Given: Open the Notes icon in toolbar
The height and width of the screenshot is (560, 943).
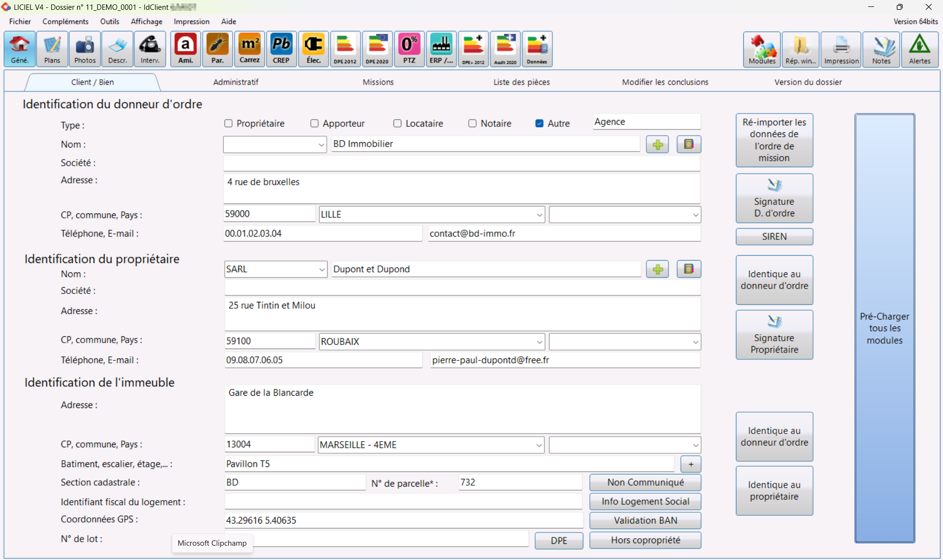Looking at the screenshot, I should (881, 49).
